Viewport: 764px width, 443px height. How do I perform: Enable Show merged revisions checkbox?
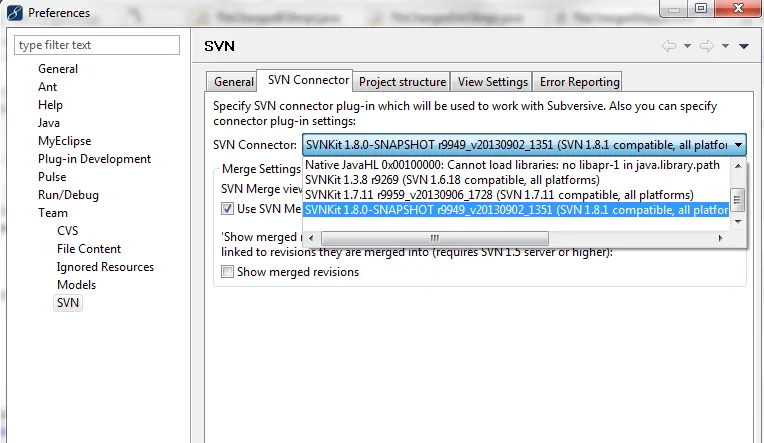click(x=227, y=271)
